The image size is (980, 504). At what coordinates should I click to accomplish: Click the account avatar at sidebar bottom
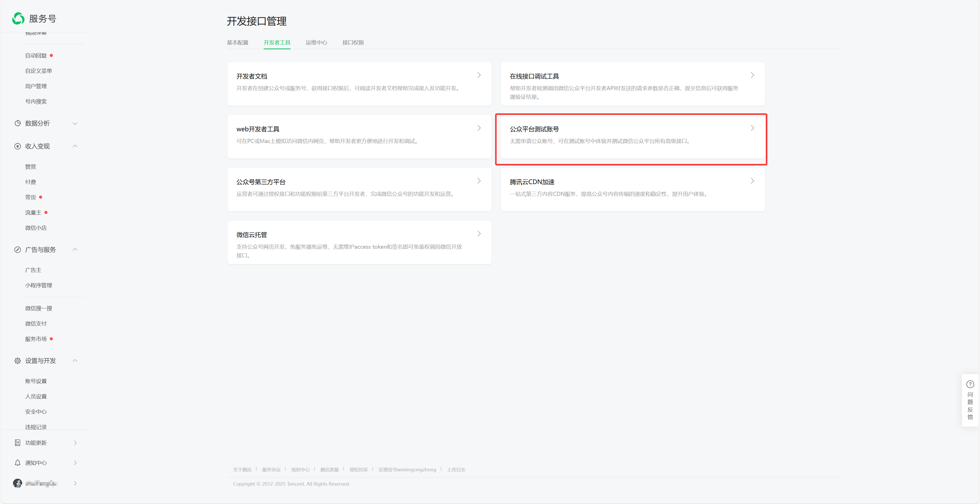(x=17, y=483)
